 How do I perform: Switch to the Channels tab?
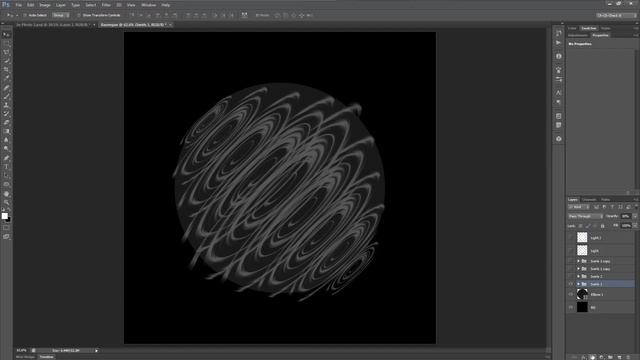point(589,200)
